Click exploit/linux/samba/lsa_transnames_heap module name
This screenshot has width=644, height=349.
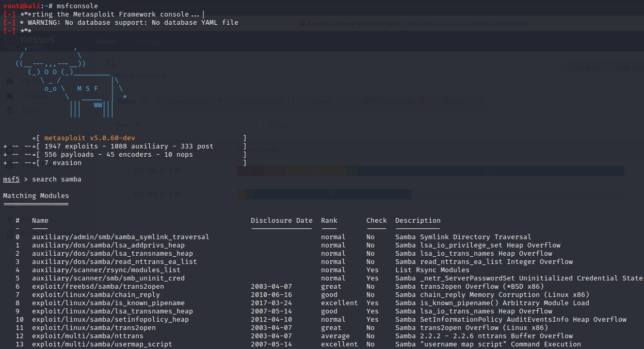[x=112, y=311]
